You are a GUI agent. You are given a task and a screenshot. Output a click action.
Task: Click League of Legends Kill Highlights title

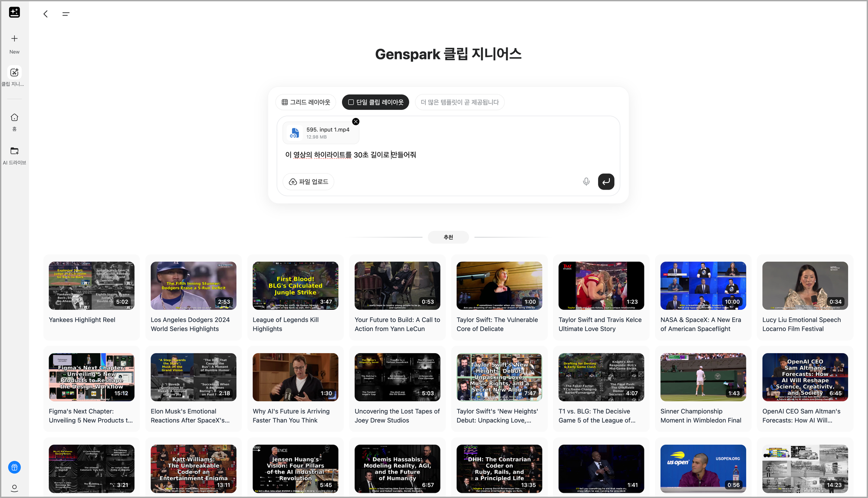(x=286, y=324)
